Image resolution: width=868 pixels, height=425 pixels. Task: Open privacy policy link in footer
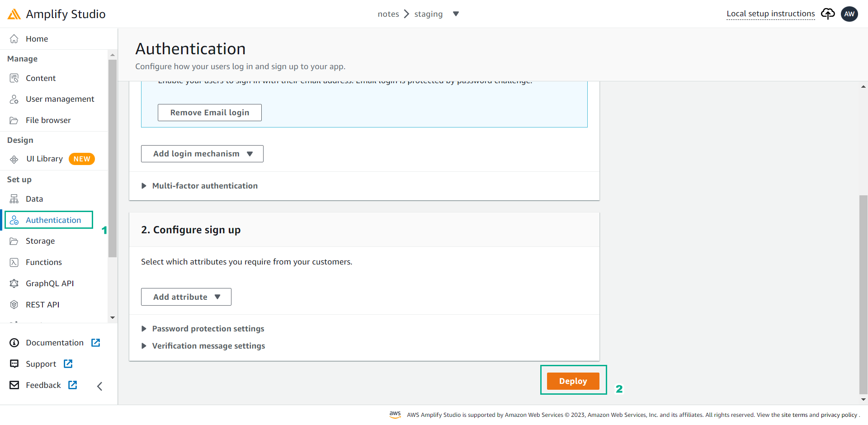[839, 415]
